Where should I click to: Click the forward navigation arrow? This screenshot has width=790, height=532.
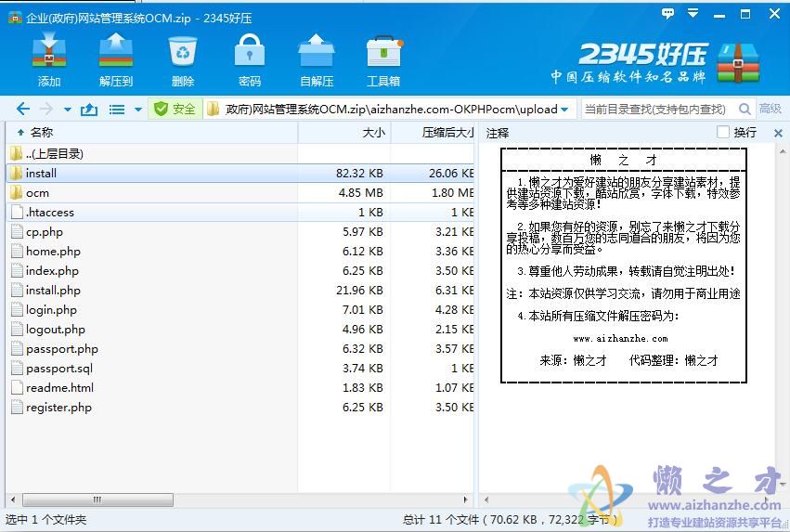(45, 109)
